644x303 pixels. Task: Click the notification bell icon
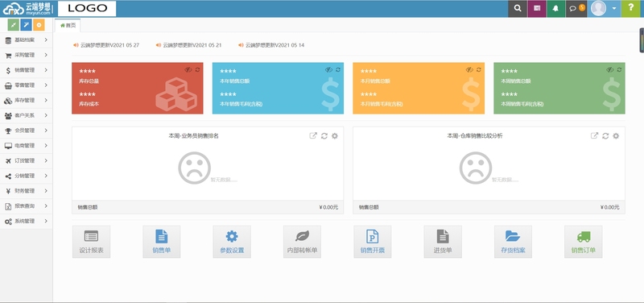coord(555,8)
